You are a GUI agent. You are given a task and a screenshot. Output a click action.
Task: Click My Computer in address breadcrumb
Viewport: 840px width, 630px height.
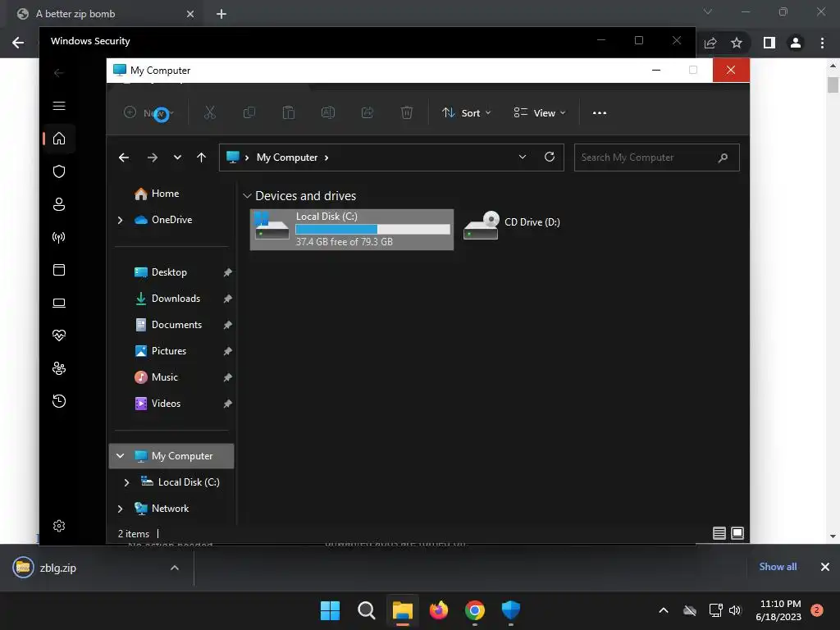tap(287, 157)
